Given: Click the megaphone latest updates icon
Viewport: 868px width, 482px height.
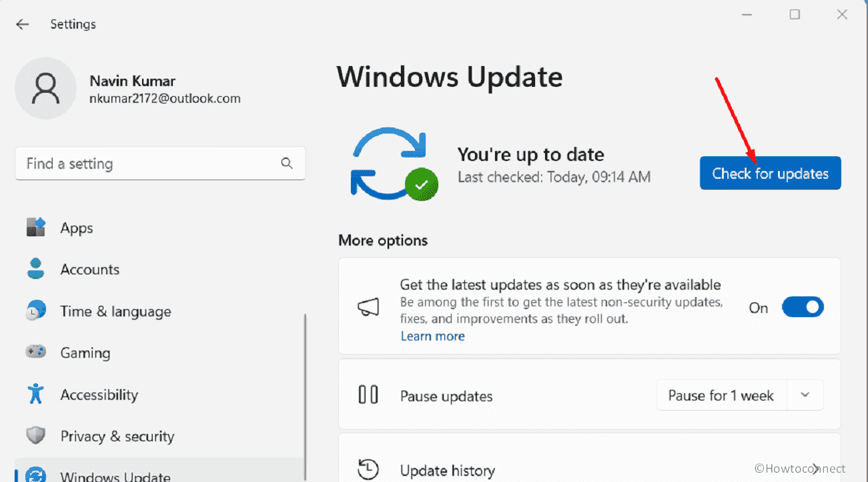Looking at the screenshot, I should coord(368,307).
